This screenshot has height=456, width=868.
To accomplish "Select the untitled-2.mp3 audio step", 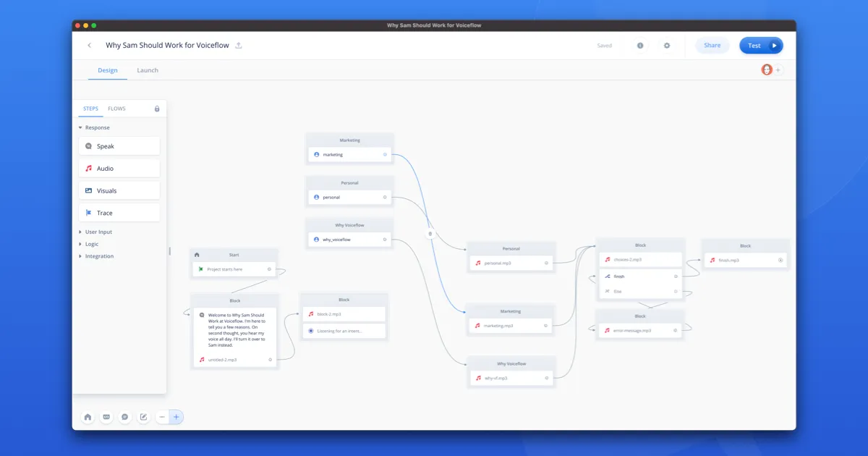I will (234, 360).
